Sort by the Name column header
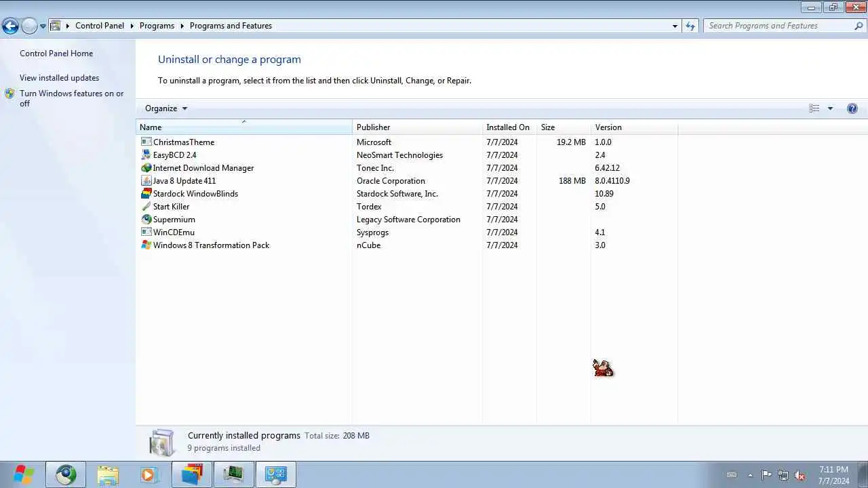Viewport: 868px width, 488px height. 244,127
